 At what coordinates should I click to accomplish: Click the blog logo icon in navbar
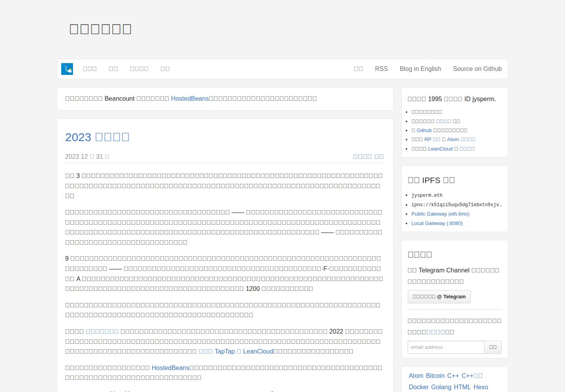[x=67, y=69]
